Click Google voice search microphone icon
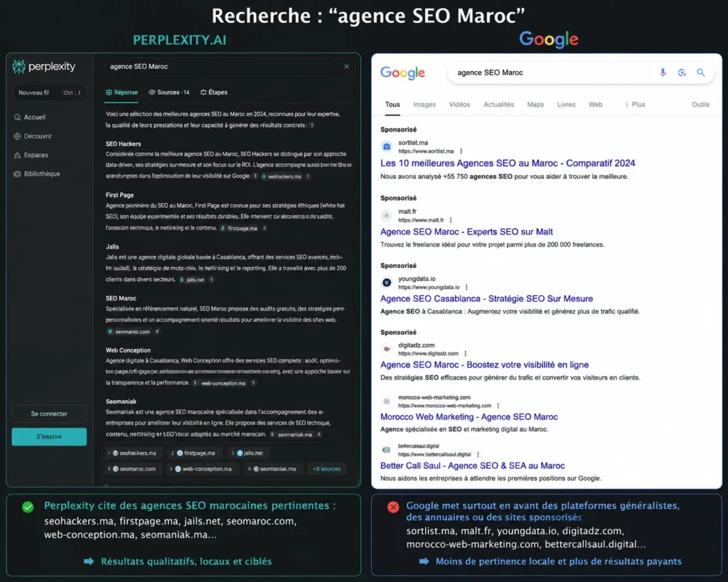 pos(663,72)
